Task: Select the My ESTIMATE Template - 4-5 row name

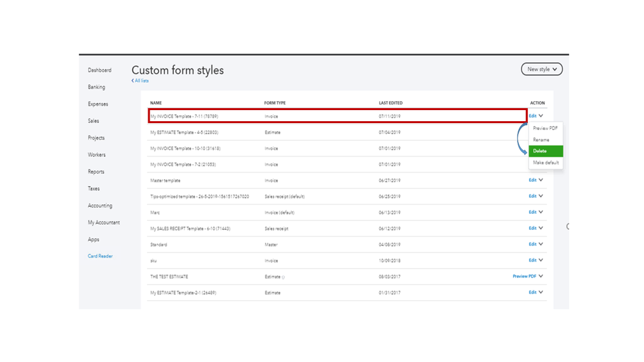Action: click(x=184, y=132)
